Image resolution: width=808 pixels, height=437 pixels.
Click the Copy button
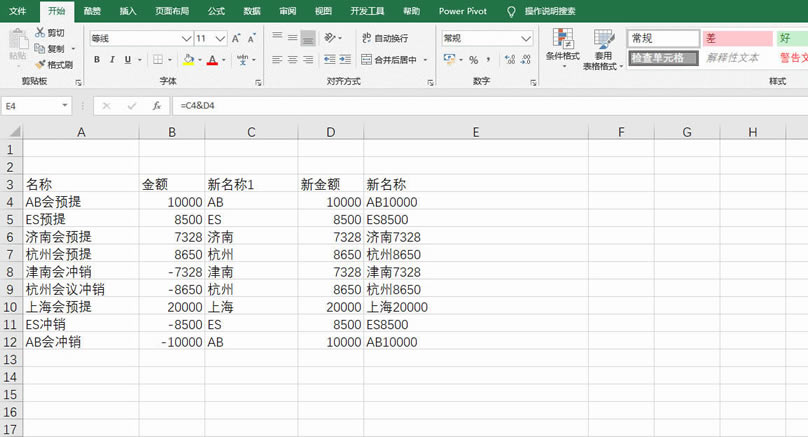50,48
